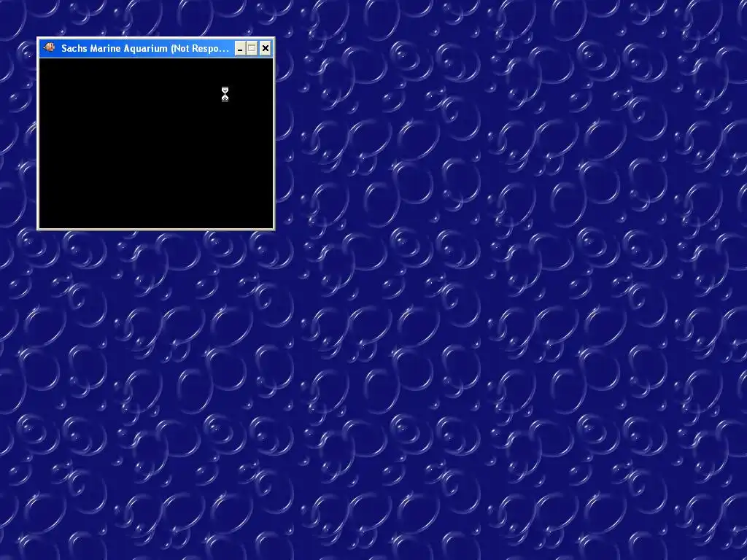This screenshot has width=747, height=560.
Task: Click the disabled maximize button
Action: pyautogui.click(x=252, y=49)
